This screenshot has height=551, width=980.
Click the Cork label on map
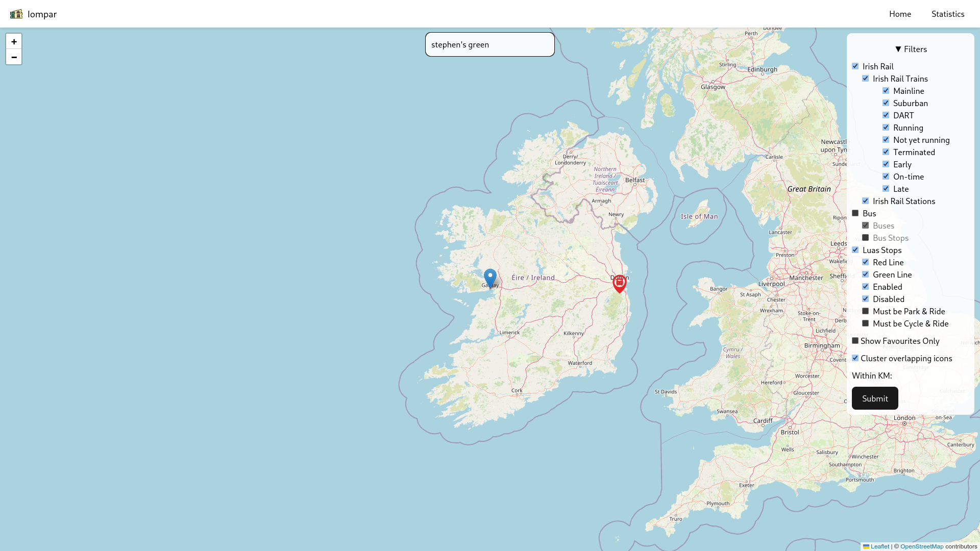coord(517,390)
